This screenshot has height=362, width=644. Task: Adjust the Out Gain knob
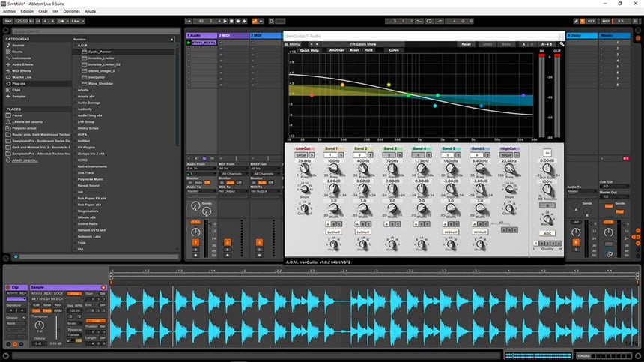point(547,169)
